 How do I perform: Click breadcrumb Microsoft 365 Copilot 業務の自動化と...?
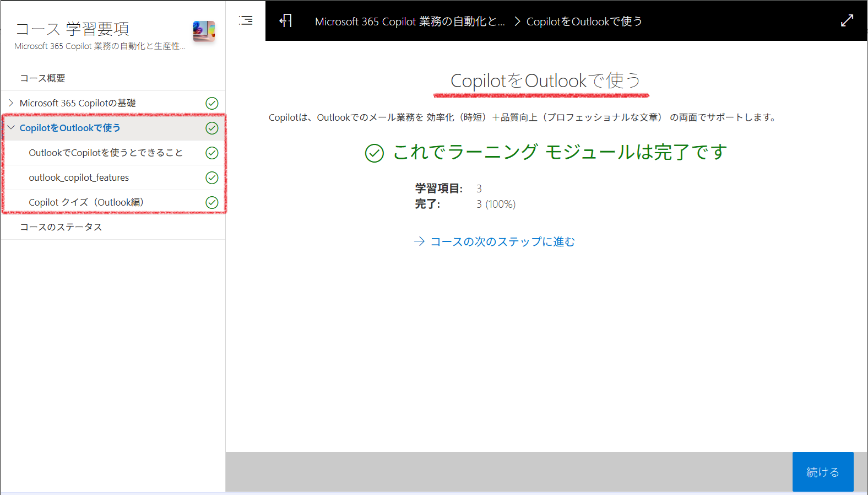coord(410,21)
